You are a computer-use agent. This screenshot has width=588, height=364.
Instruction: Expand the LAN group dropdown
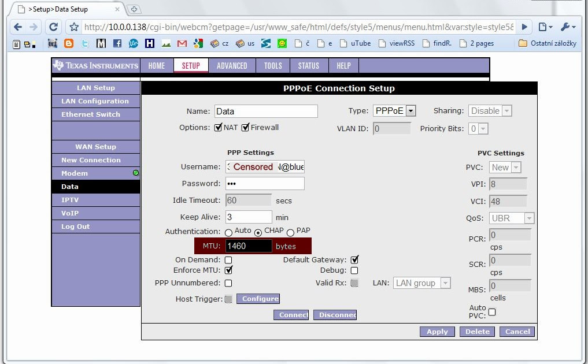click(x=422, y=283)
